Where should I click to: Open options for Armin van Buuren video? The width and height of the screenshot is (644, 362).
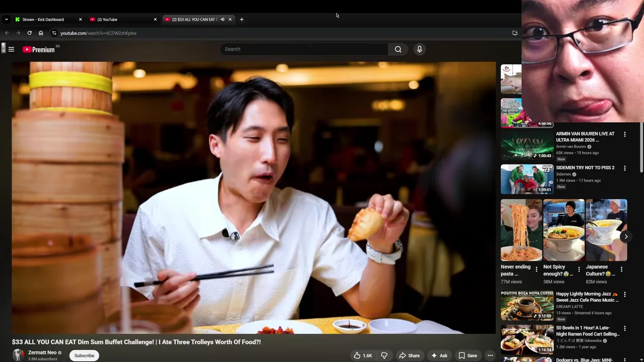coord(625,134)
